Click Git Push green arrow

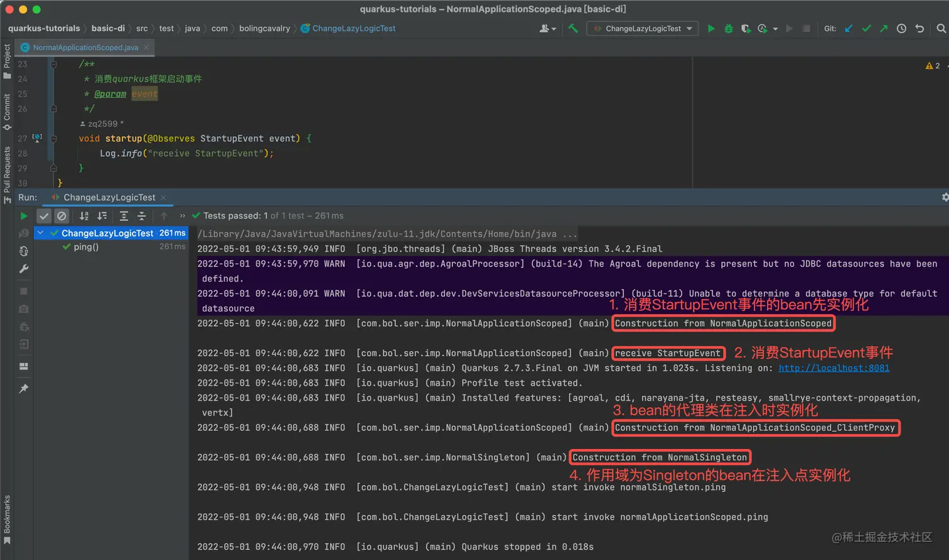(884, 28)
